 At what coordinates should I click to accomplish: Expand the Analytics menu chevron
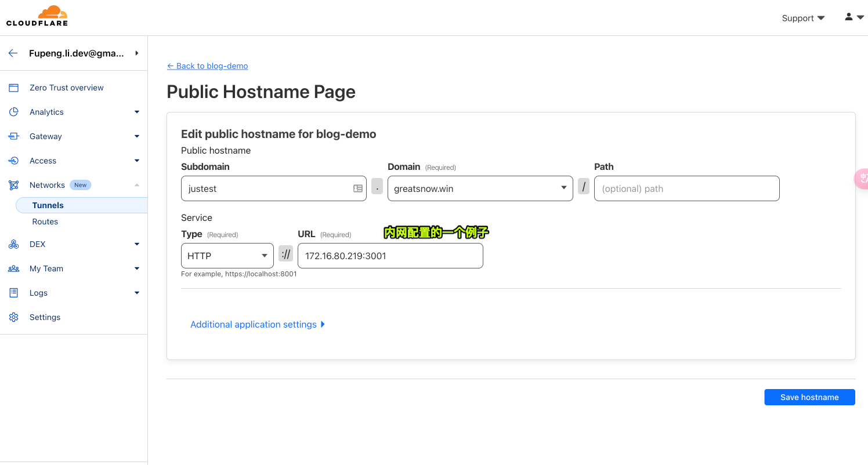pos(137,112)
